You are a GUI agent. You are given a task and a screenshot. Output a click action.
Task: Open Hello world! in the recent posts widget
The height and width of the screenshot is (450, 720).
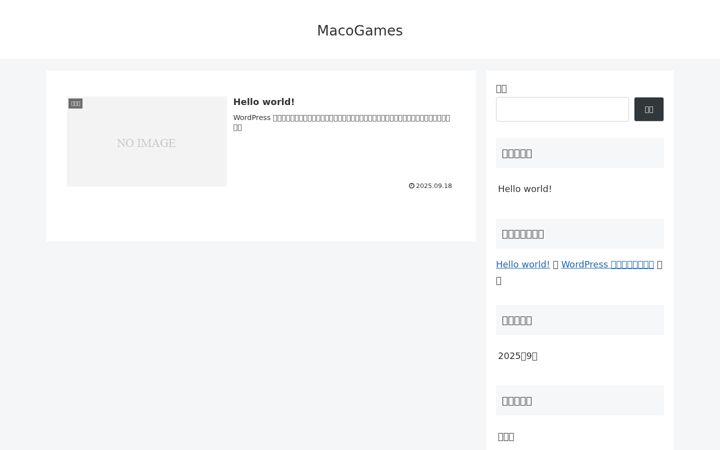tap(524, 189)
